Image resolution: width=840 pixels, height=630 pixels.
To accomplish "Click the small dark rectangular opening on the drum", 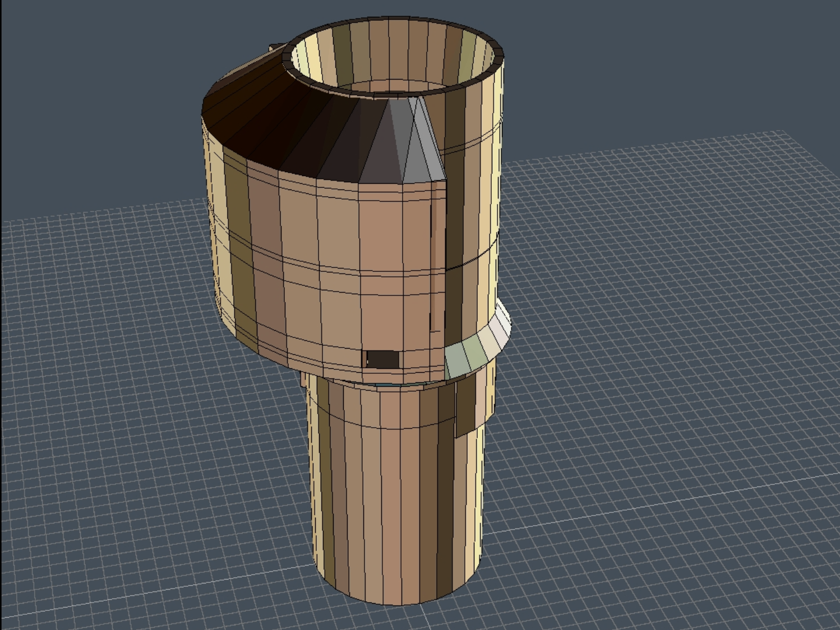I will [382, 359].
